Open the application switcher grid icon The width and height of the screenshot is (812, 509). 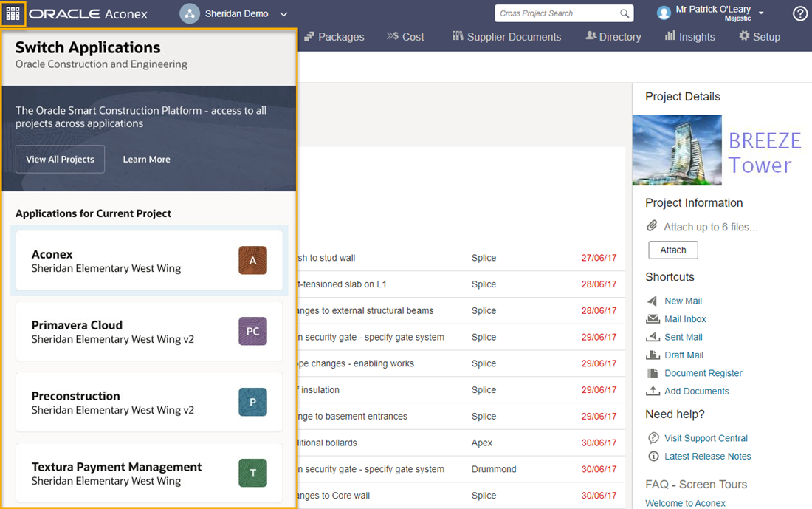13,13
